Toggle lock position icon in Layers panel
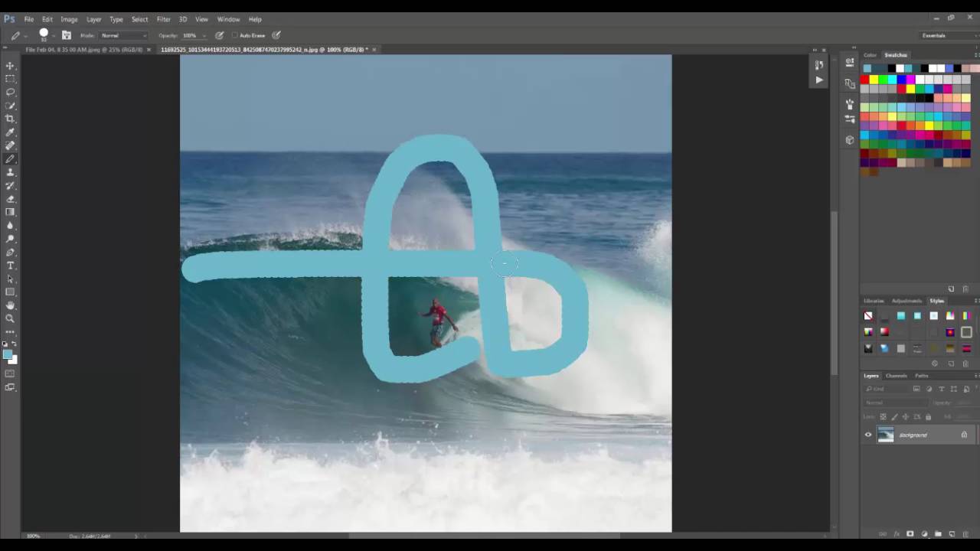Image resolution: width=980 pixels, height=551 pixels. [x=906, y=416]
